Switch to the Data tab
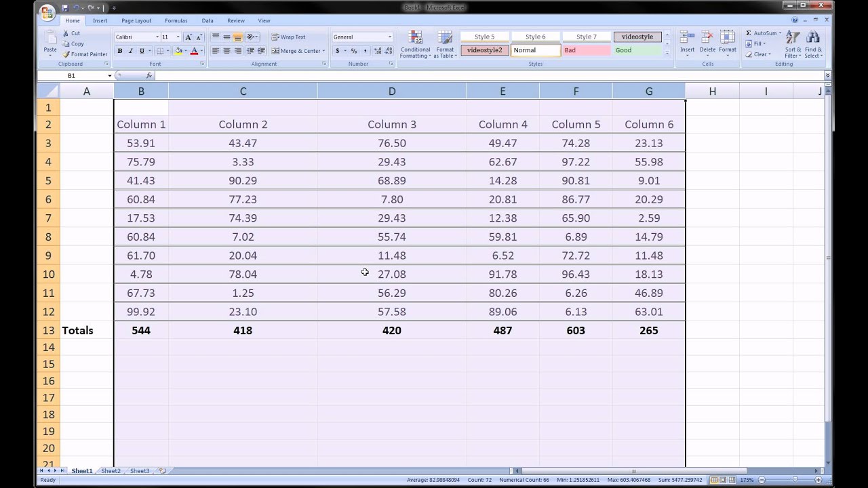The width and height of the screenshot is (868, 488). tap(208, 21)
